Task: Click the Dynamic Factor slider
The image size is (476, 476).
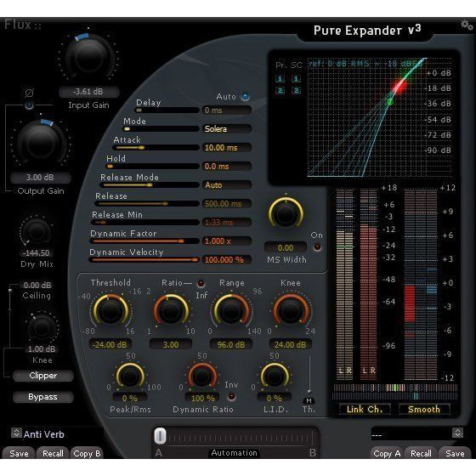Action: 144,241
